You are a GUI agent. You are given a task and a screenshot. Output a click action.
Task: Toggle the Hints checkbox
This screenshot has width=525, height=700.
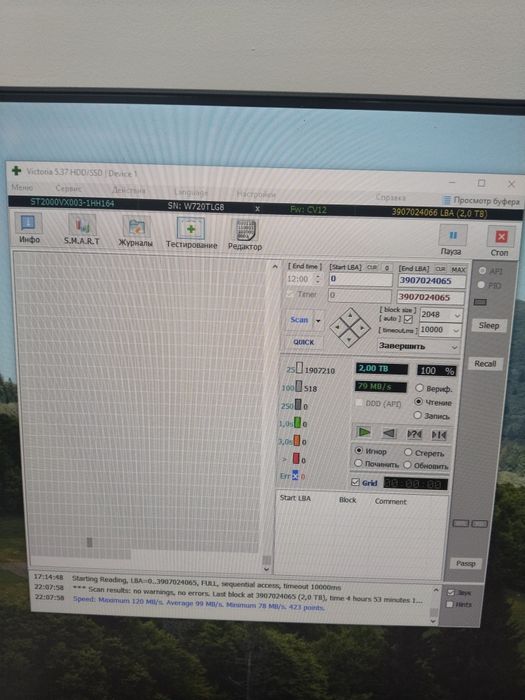click(x=450, y=604)
